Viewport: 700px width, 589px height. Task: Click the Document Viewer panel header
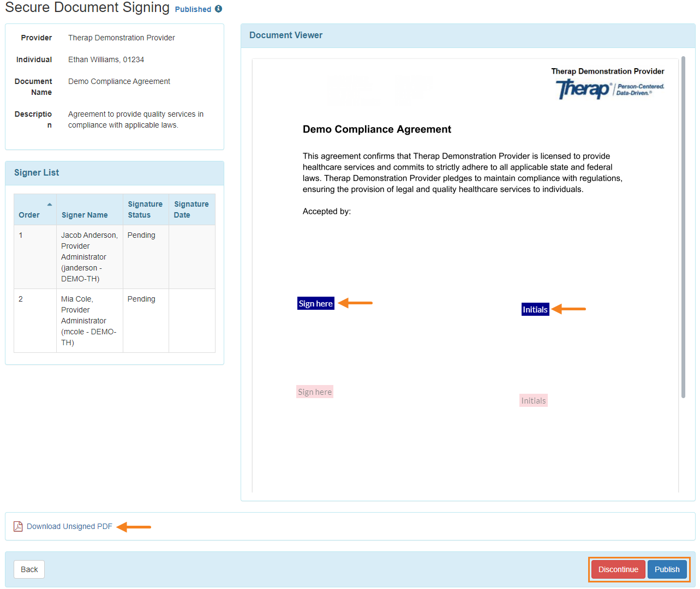tap(285, 35)
